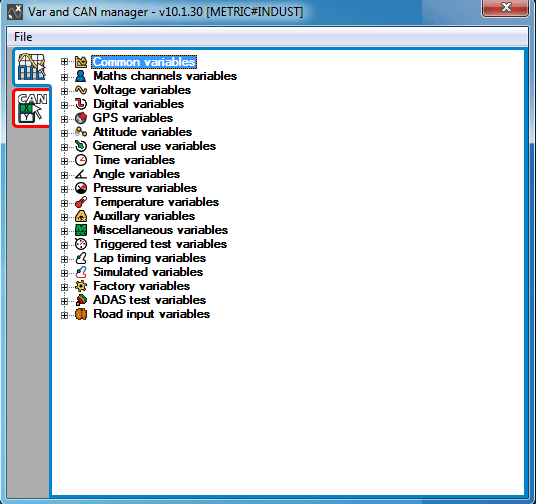Viewport: 536px width, 504px height.
Task: Close the Var and CAN manager window
Action: [505, 8]
